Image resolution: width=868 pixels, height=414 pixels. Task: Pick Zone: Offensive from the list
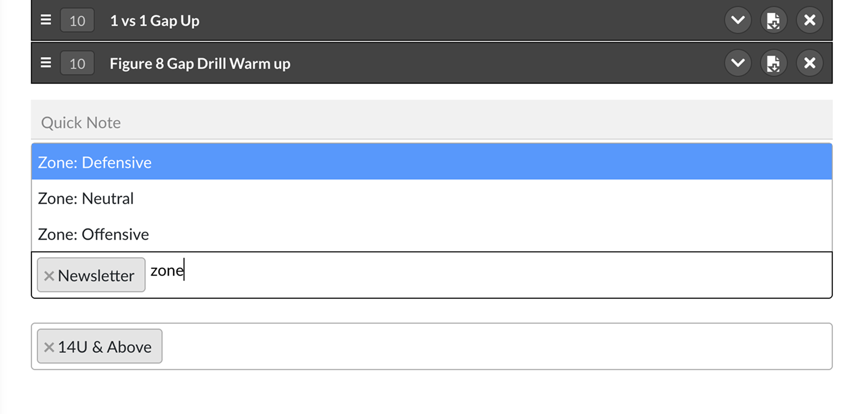[x=432, y=234]
